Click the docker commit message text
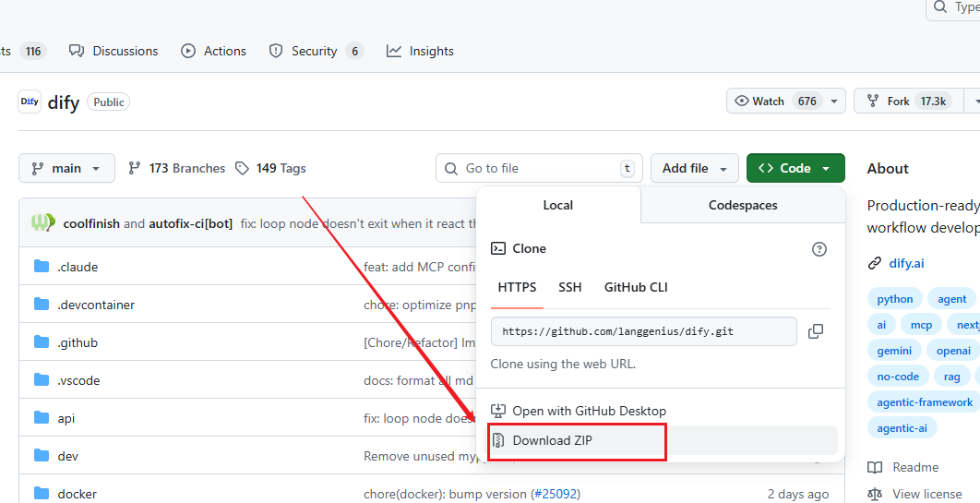This screenshot has width=980, height=503. pyautogui.click(x=445, y=495)
